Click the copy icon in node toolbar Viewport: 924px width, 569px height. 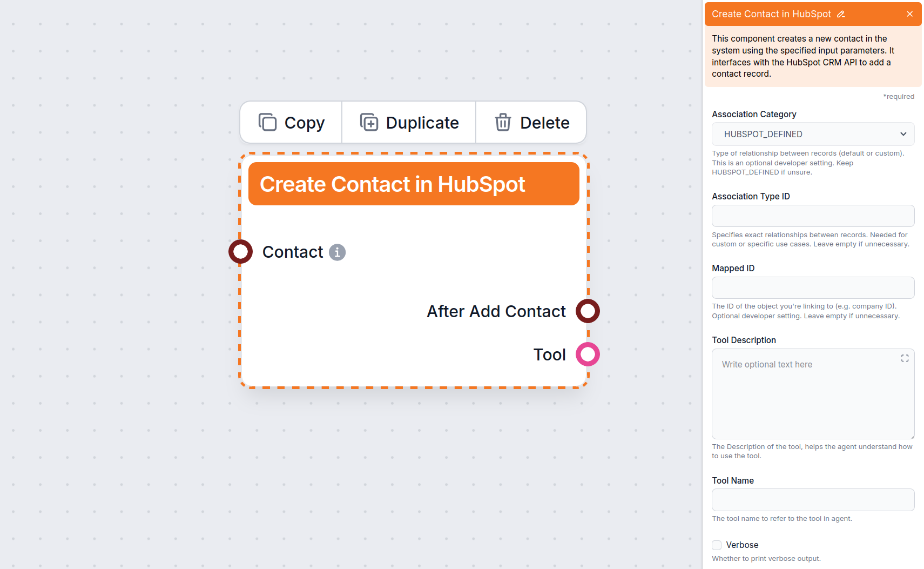point(267,122)
